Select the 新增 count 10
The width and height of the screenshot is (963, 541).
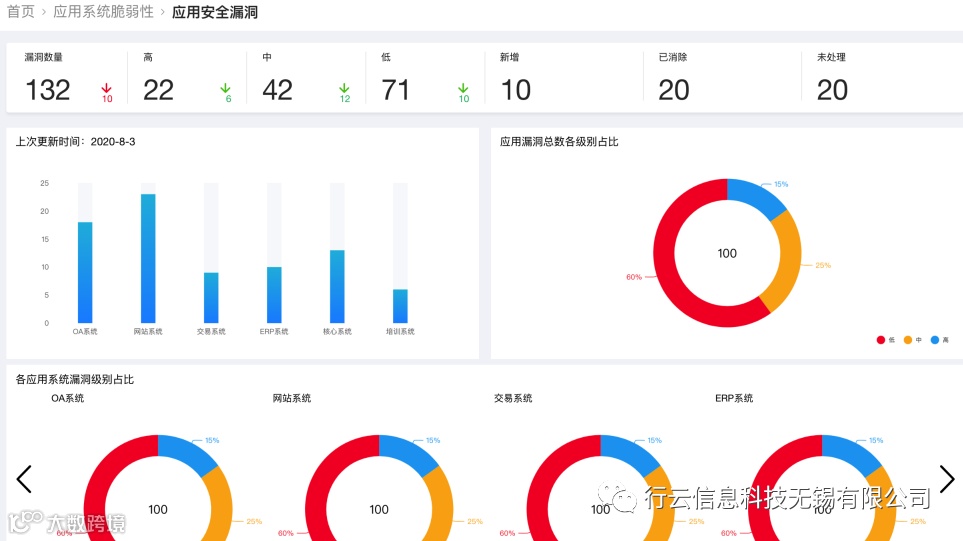[x=516, y=90]
